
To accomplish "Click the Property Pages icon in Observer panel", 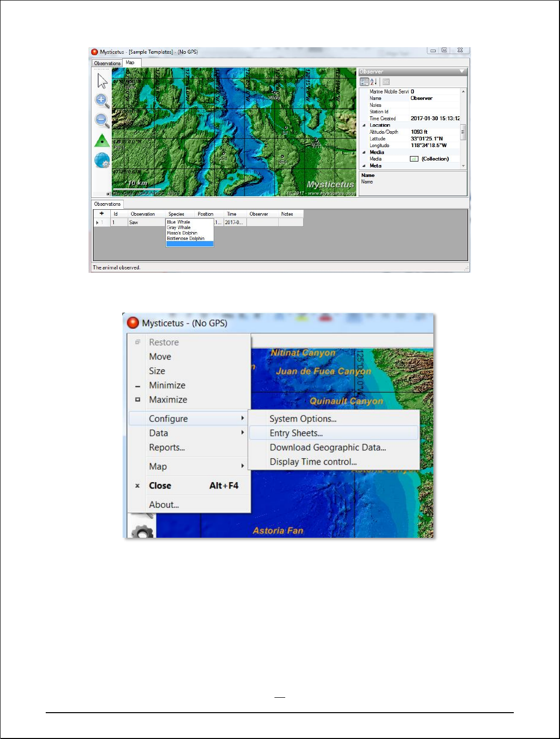I will point(386,82).
